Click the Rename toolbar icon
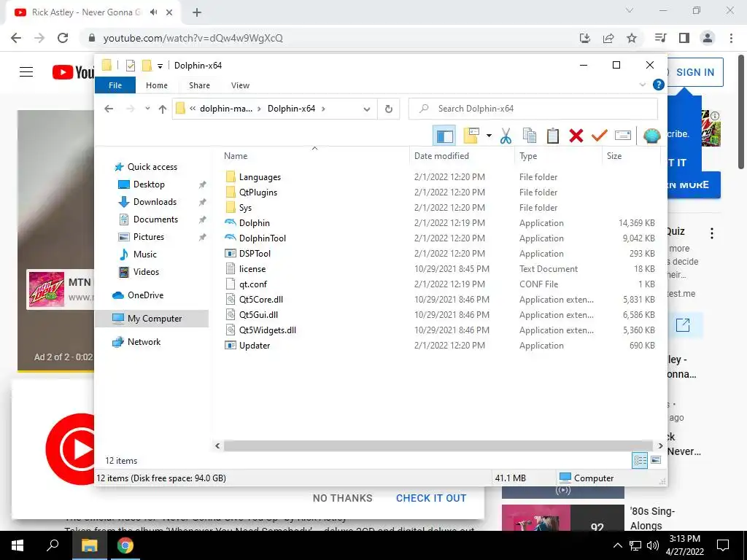The image size is (747, 560). (x=623, y=136)
